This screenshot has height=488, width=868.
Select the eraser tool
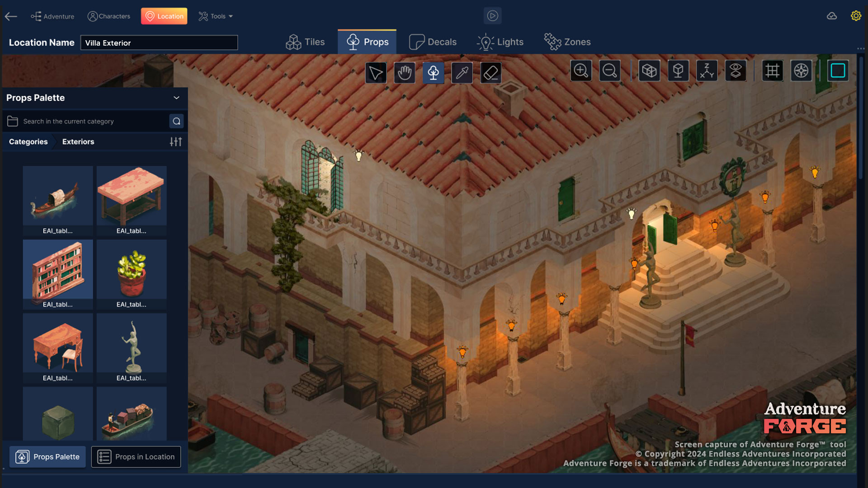pyautogui.click(x=491, y=72)
